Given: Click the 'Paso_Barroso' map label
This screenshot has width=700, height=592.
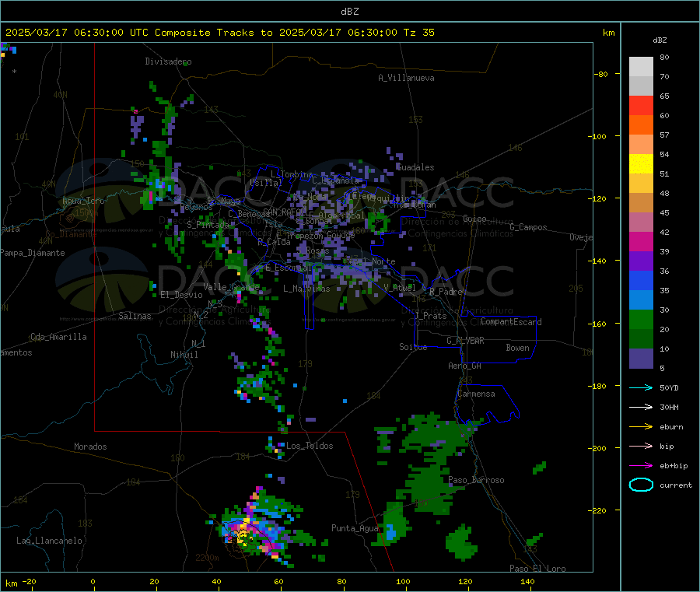Looking at the screenshot, I should point(476,481).
